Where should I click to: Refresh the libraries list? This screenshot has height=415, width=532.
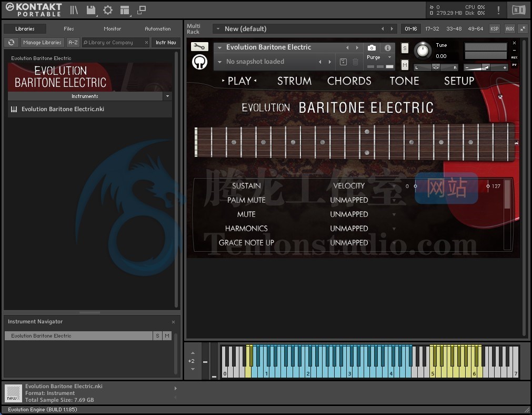12,43
